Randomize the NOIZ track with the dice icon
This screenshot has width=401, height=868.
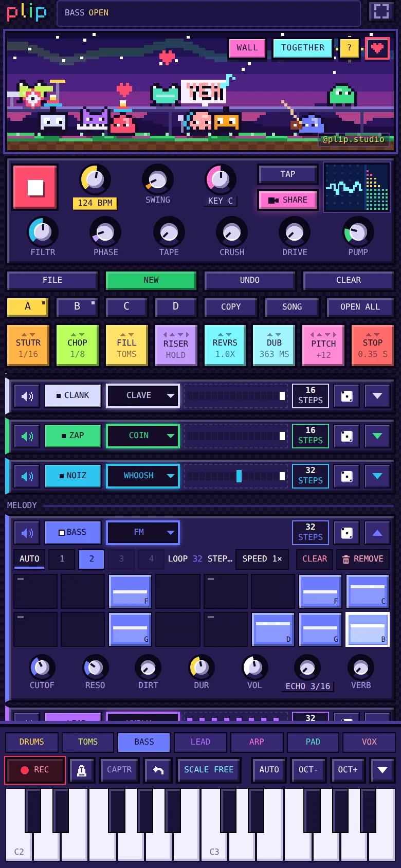tap(347, 476)
